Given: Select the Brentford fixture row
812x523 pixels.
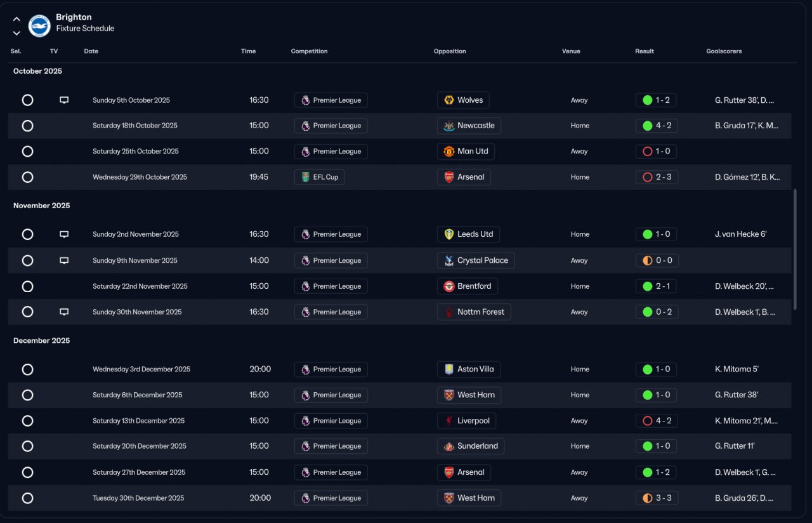Looking at the screenshot, I should coord(27,286).
